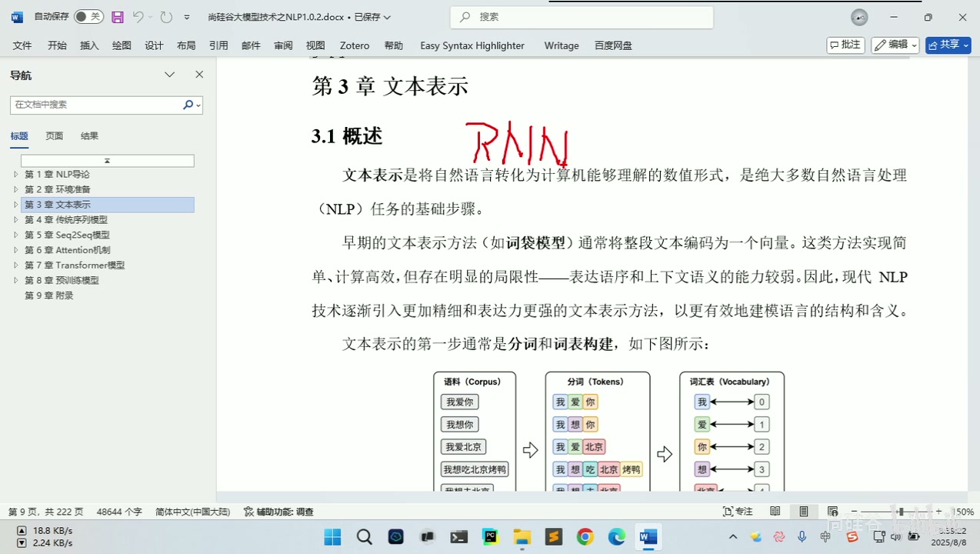Click the purple Save icon
The height and width of the screenshot is (554, 980).
[x=118, y=17]
